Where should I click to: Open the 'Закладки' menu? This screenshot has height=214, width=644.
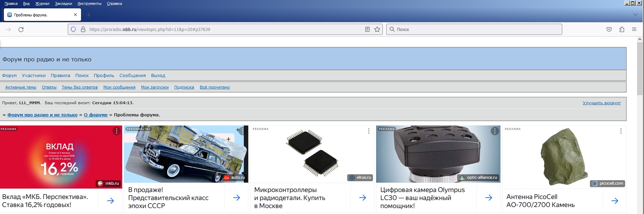pyautogui.click(x=64, y=3)
